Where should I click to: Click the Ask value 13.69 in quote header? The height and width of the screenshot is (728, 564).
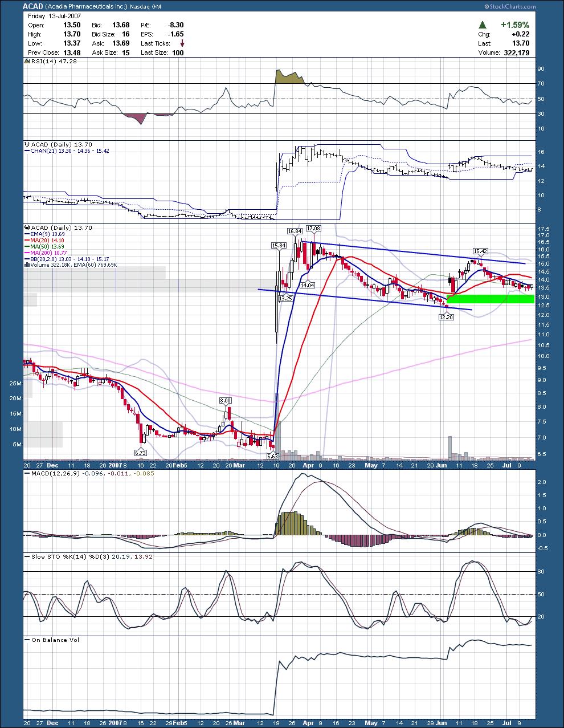121,43
